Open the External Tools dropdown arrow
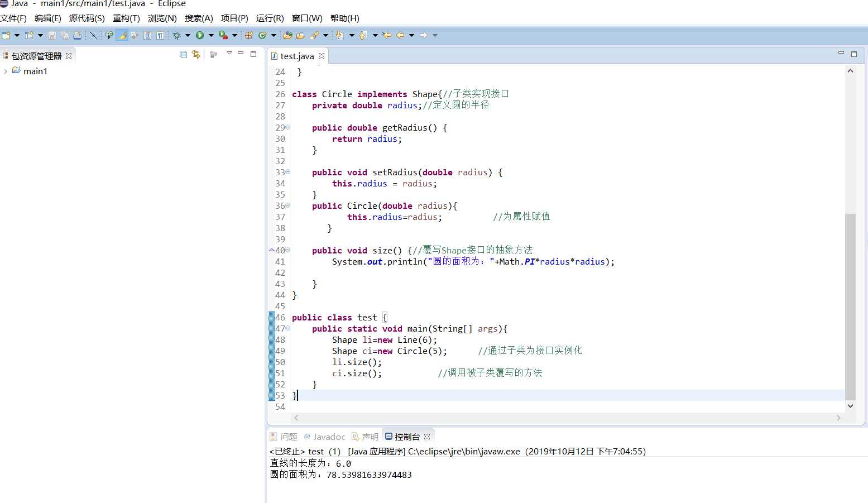The width and height of the screenshot is (868, 503). 234,35
